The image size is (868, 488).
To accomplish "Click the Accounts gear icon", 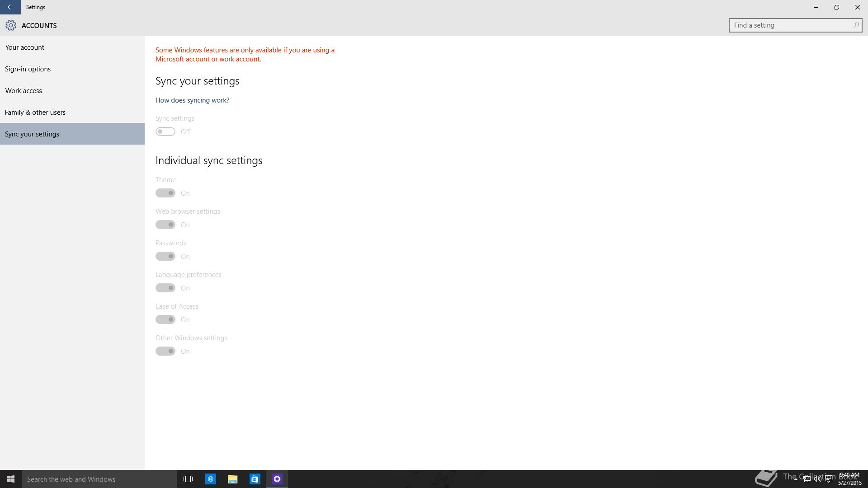I will tap(11, 25).
